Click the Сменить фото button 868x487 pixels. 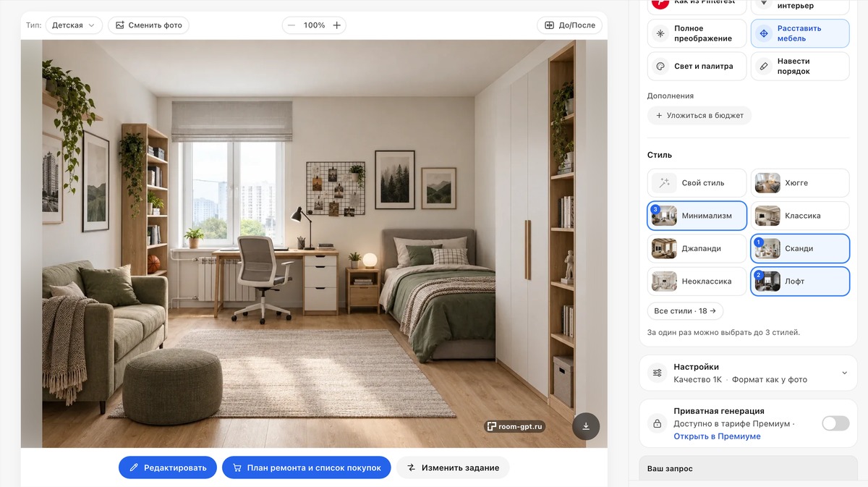[x=149, y=25]
